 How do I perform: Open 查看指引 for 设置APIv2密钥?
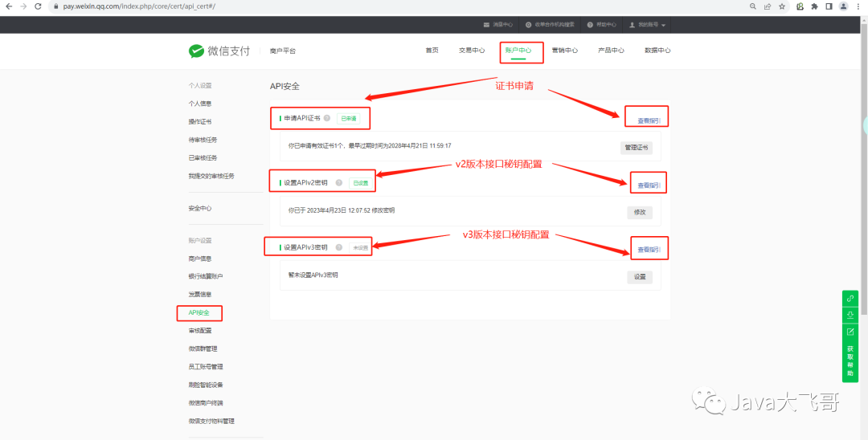point(649,185)
